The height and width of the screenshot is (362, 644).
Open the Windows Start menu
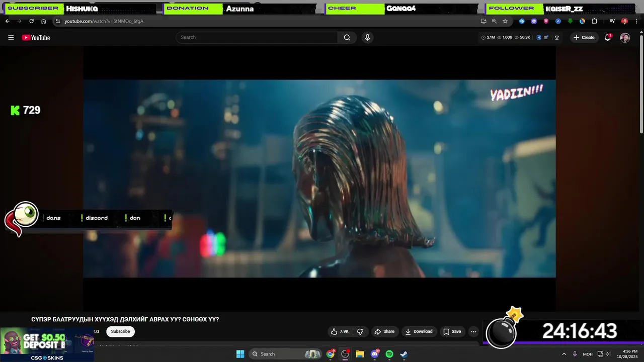coord(240,354)
